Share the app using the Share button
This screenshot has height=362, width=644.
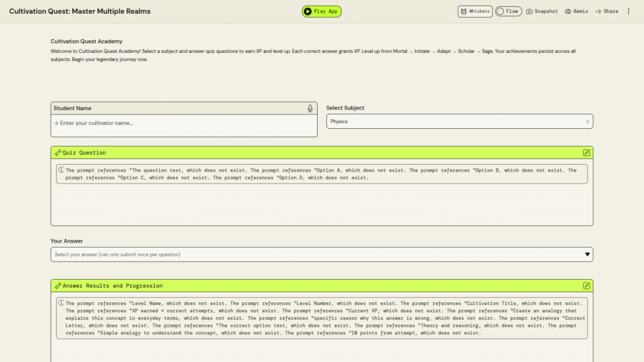[607, 11]
